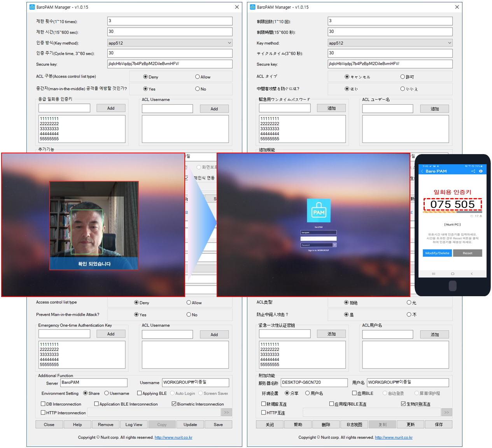Image resolution: width=492 pixels, height=448 pixels.
Task: Toggle Biometric Interconnection checkbox
Action: [174, 404]
